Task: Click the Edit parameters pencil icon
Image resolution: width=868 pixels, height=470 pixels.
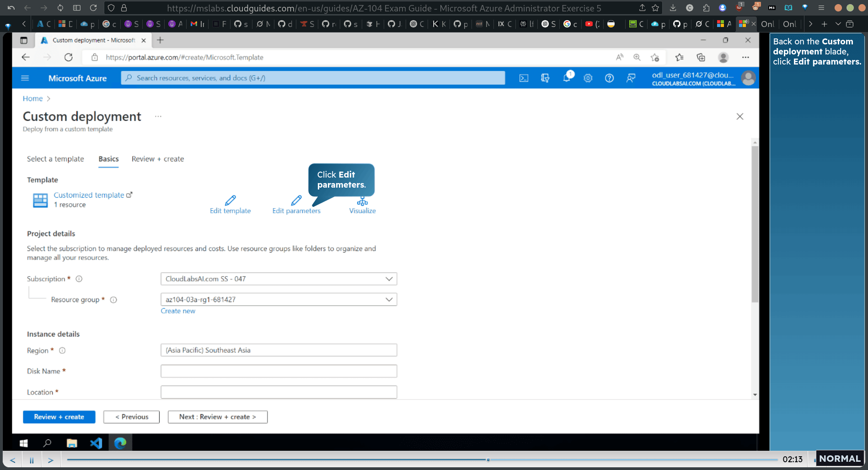Action: pos(296,200)
